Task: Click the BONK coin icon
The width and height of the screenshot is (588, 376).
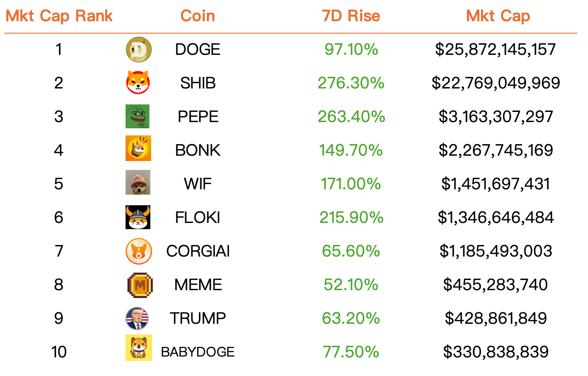Action: [138, 148]
